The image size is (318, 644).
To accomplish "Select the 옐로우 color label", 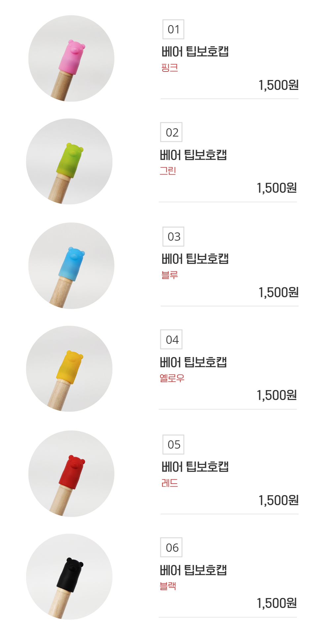I will [x=172, y=378].
